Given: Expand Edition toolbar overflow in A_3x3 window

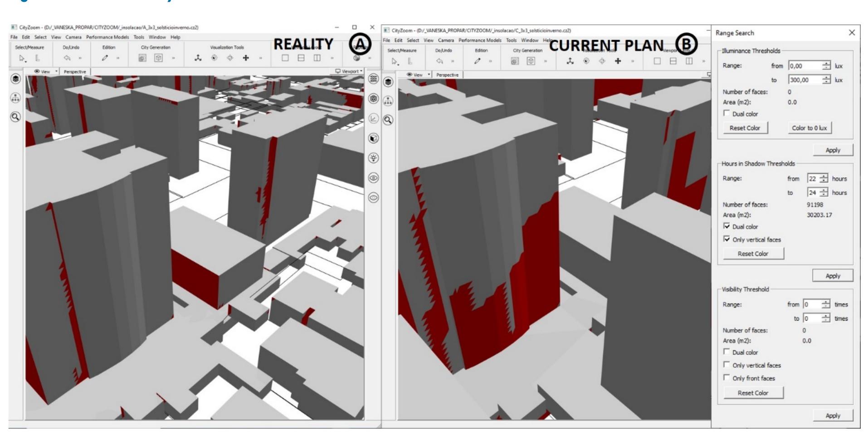Looking at the screenshot, I should [x=118, y=58].
